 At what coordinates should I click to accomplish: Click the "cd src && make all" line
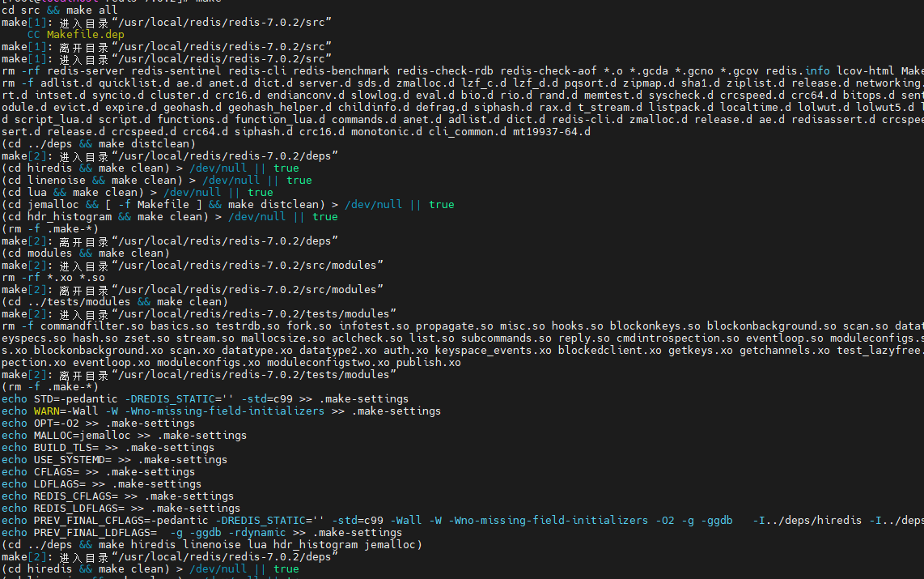pyautogui.click(x=60, y=10)
